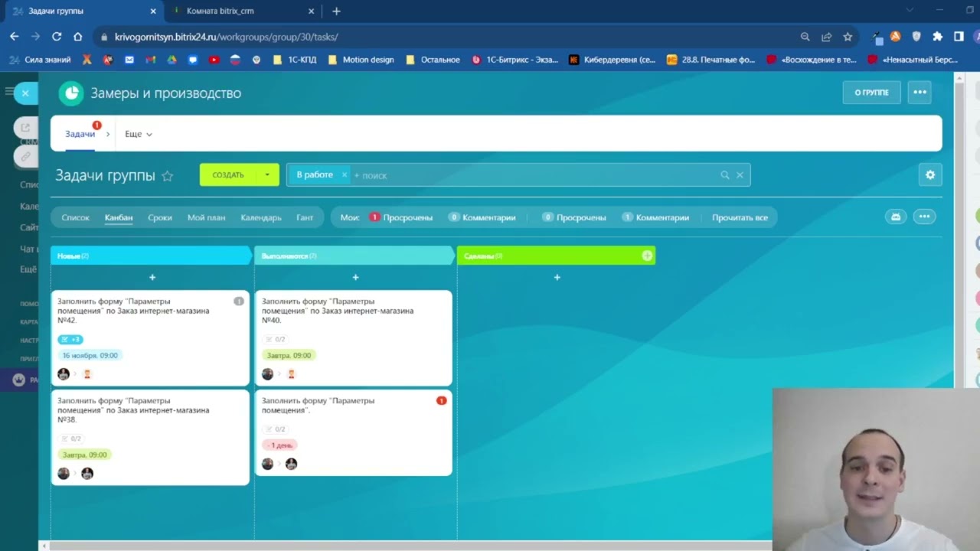Screen dimensions: 980x551
Task: Click the СОЗДАТЬ button
Action: 228,174
